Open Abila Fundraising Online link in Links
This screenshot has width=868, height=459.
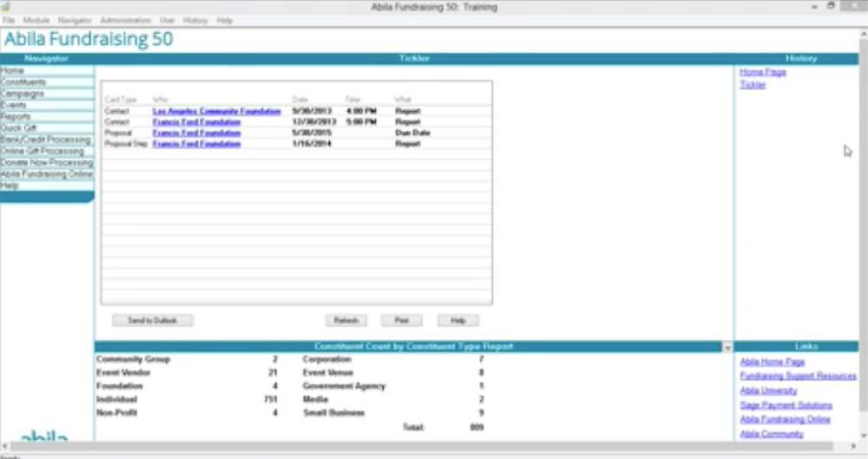pos(785,420)
